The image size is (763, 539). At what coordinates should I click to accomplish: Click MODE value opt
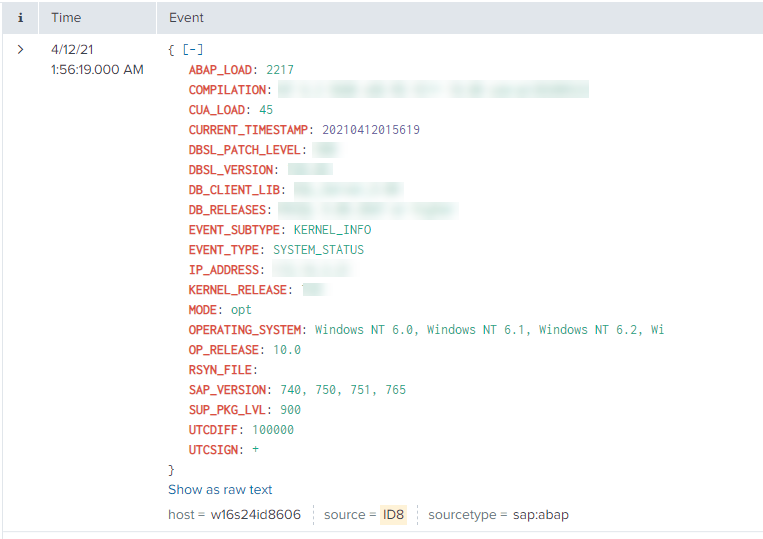pyautogui.click(x=241, y=310)
